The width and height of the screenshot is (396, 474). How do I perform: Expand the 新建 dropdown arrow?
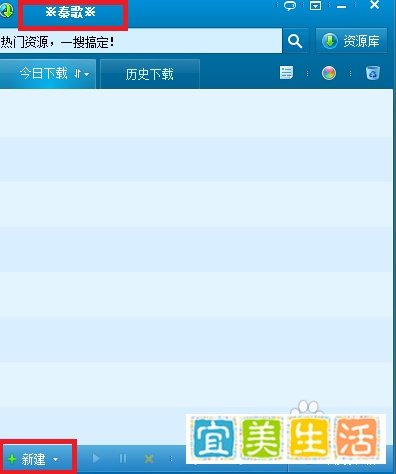(x=55, y=460)
